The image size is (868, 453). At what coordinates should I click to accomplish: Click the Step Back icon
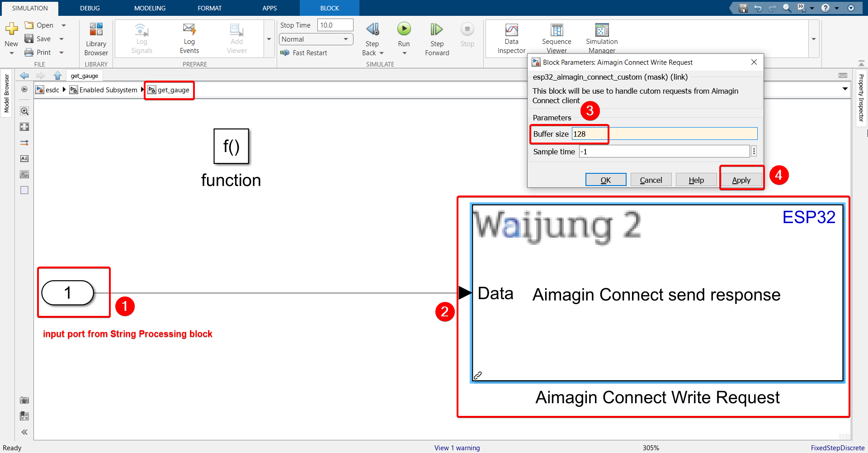(x=373, y=30)
